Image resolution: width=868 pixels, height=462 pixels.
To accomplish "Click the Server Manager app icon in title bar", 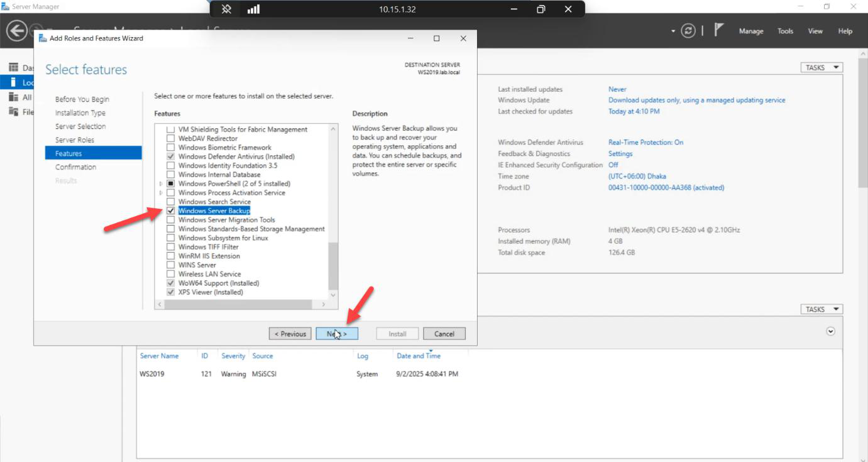I will tap(6, 6).
